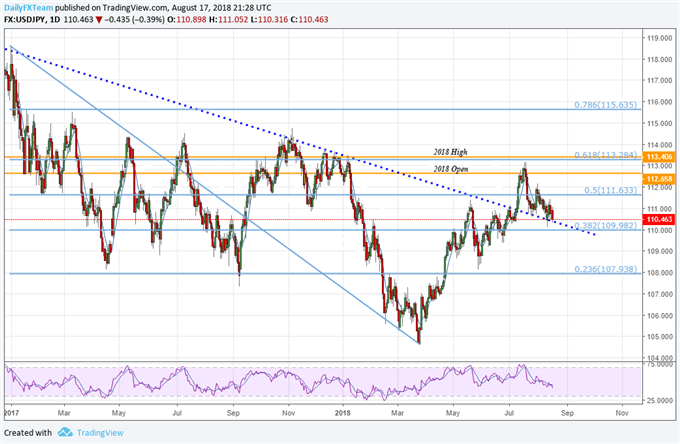The image size is (680, 444).
Task: Click the 2018 time axis label
Action: pos(343,413)
